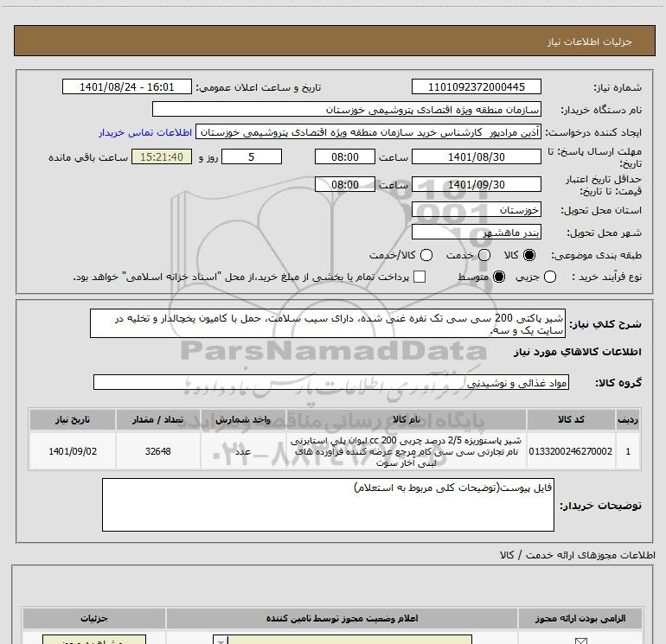Click the کد کالا column header
666x644 pixels.
(571, 419)
